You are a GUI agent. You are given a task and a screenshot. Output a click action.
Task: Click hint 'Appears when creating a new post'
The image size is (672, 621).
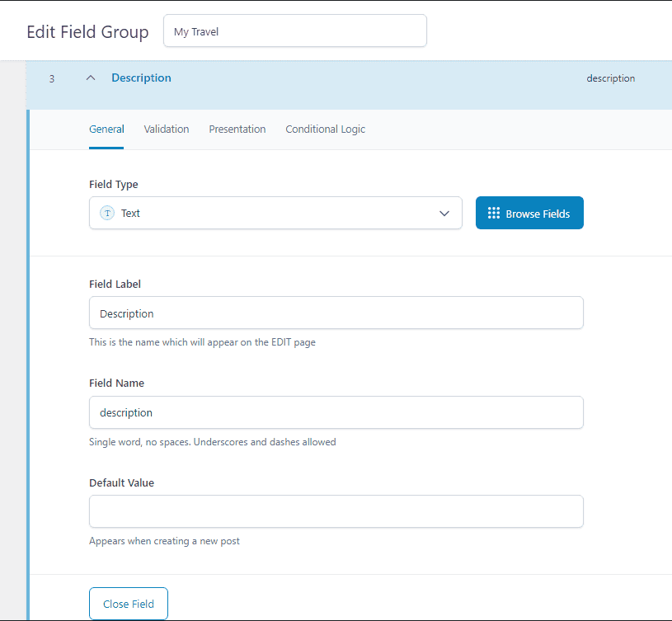165,541
